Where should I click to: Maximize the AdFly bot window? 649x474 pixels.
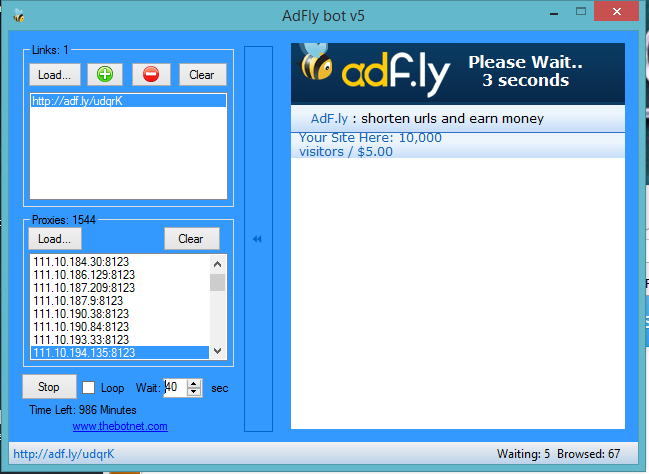[581, 12]
